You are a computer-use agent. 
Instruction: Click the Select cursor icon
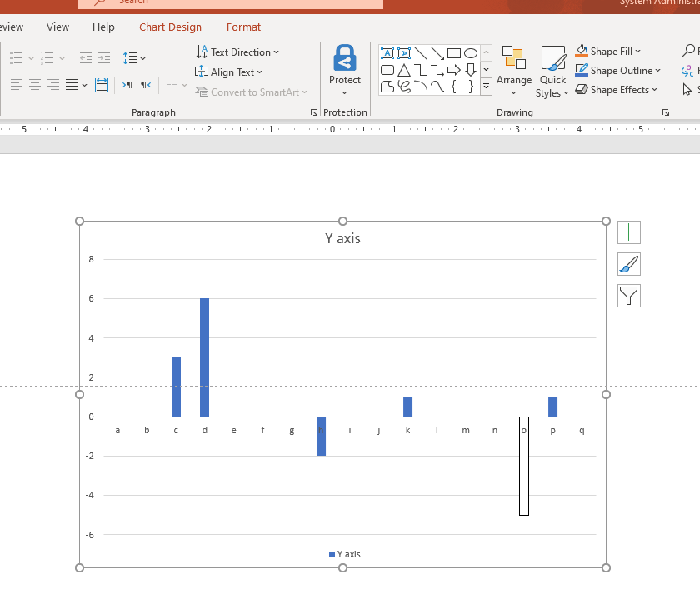687,90
